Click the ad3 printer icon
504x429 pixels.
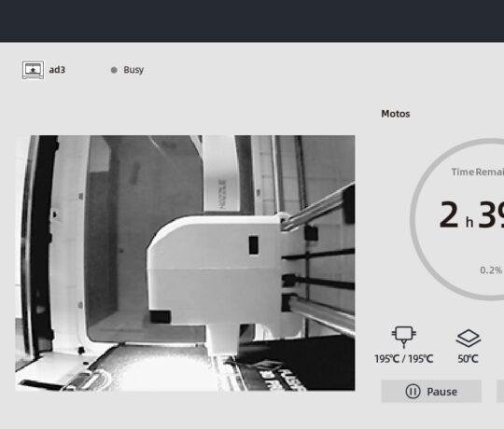[33, 70]
